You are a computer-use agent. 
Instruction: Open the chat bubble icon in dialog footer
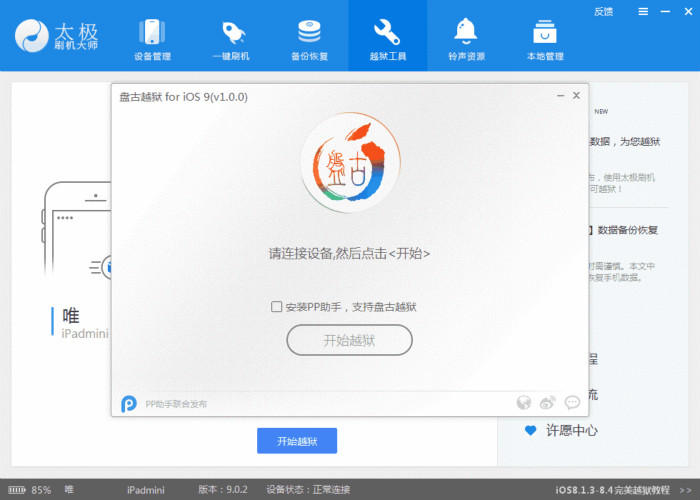[572, 403]
